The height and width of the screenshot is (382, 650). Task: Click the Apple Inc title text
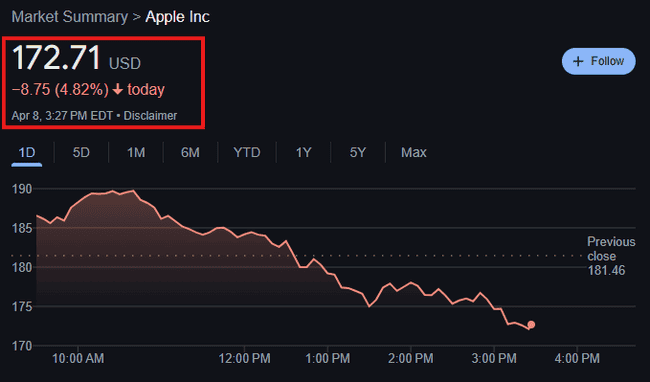pyautogui.click(x=177, y=17)
